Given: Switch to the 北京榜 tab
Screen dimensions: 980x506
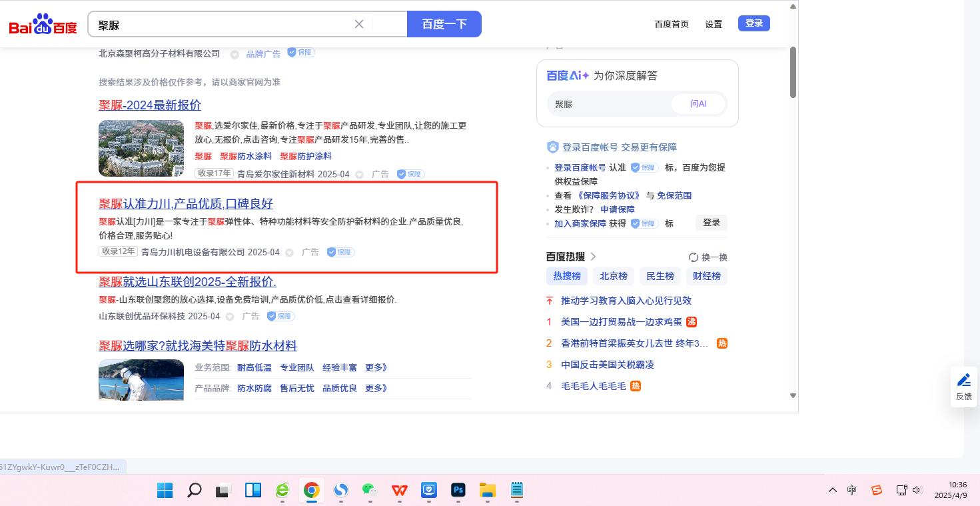Looking at the screenshot, I should (613, 276).
